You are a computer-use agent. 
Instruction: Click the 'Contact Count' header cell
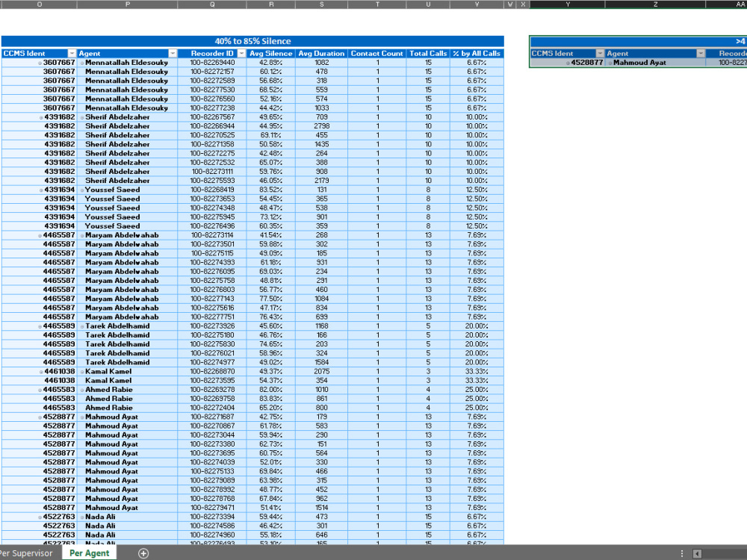pyautogui.click(x=377, y=53)
